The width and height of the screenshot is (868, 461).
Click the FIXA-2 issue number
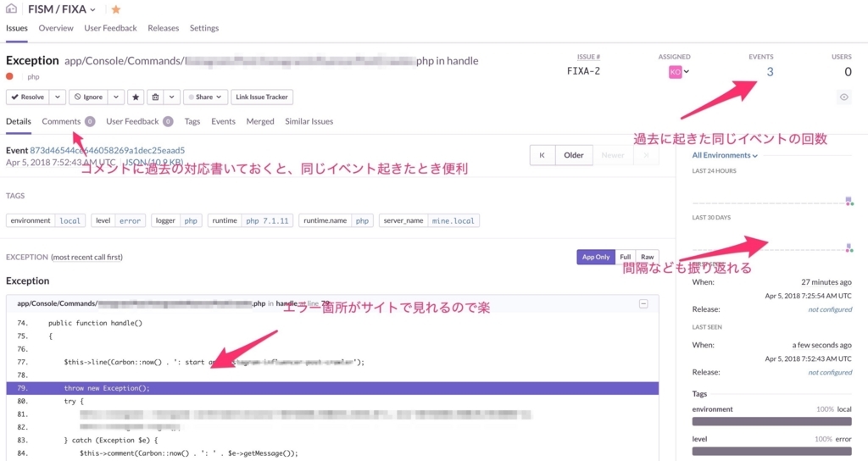pos(583,71)
